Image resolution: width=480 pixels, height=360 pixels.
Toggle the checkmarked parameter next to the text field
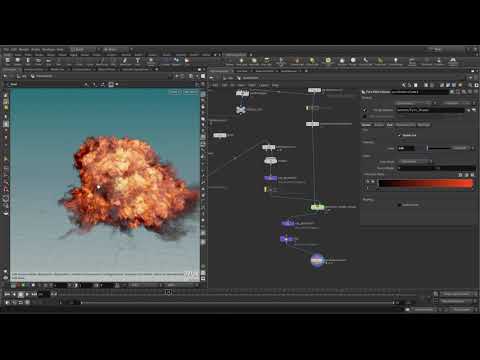point(365,110)
